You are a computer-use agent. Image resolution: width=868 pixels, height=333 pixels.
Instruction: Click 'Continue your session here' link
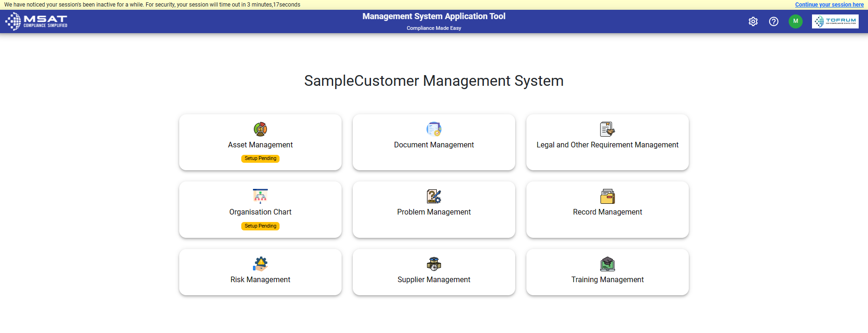829,5
